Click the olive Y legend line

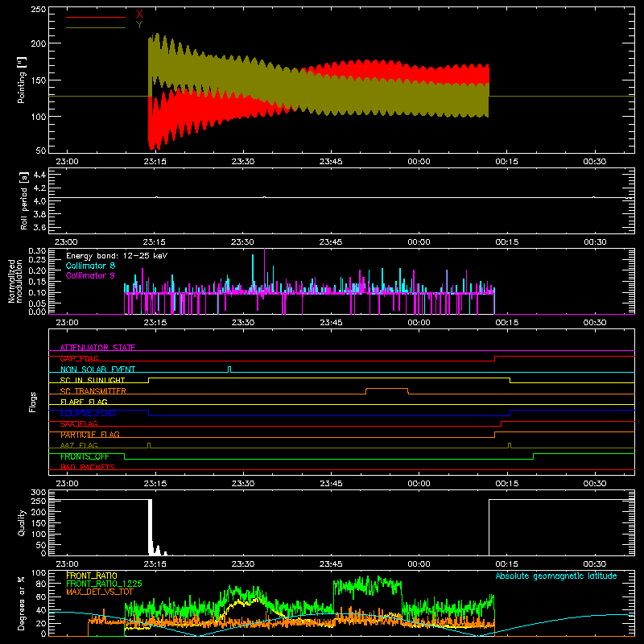[96, 27]
